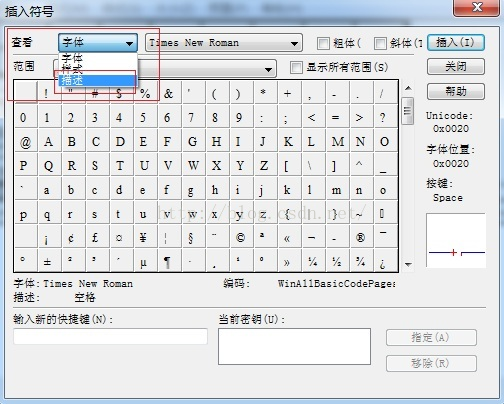
Task: Click the symbol grid scroll-down arrow
Action: pos(408,265)
